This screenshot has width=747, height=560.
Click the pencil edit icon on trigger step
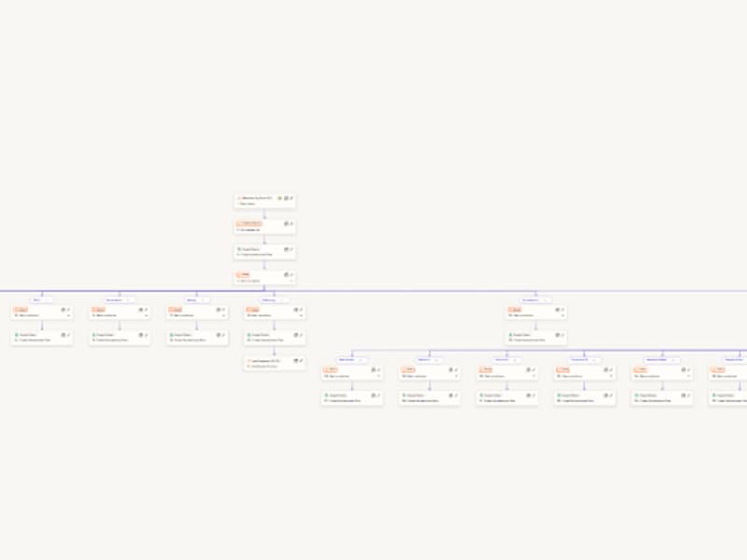tap(291, 198)
